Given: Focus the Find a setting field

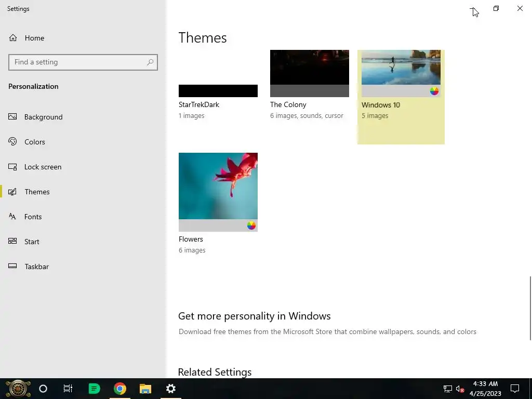Looking at the screenshot, I should (83, 62).
